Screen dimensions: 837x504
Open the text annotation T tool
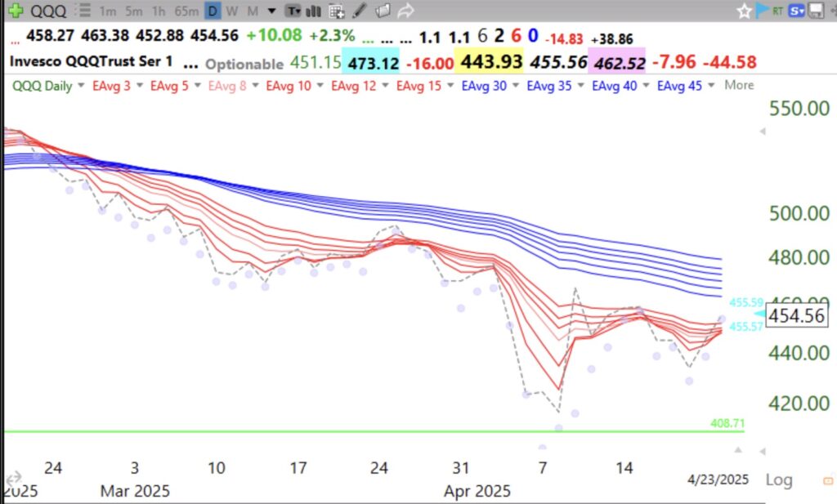point(292,11)
